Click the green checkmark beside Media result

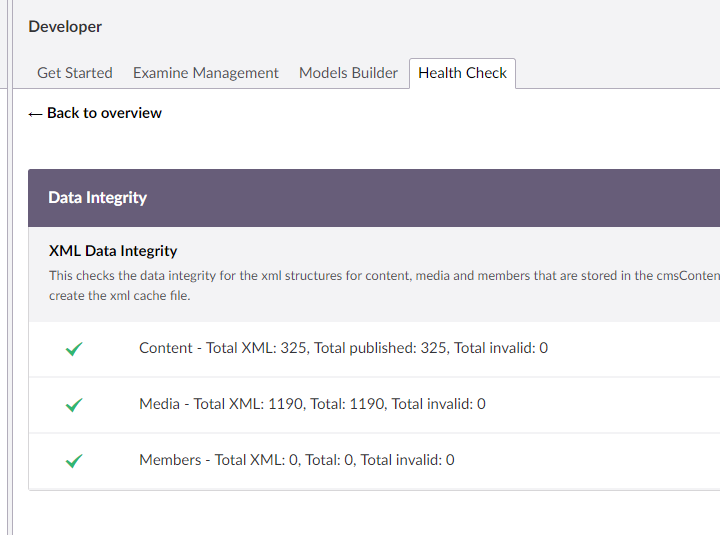74,405
